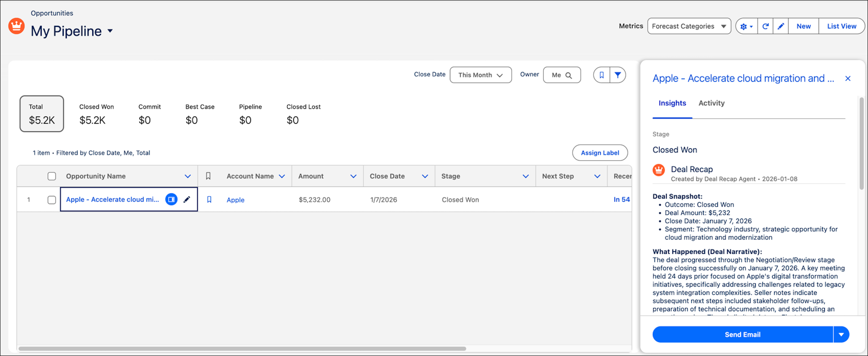Viewport: 868px width, 356px height.
Task: Expand the Opportunity Name column menu
Action: coord(188,176)
